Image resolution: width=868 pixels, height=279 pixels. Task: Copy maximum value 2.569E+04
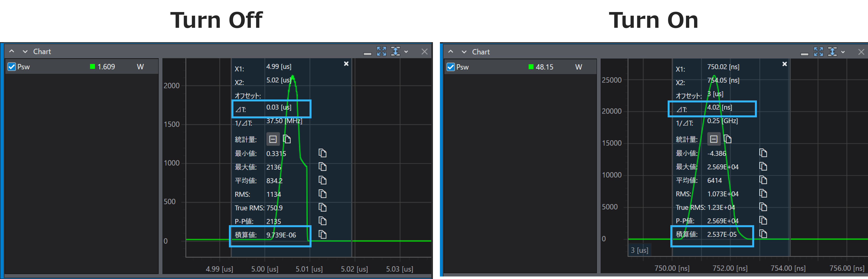click(763, 167)
